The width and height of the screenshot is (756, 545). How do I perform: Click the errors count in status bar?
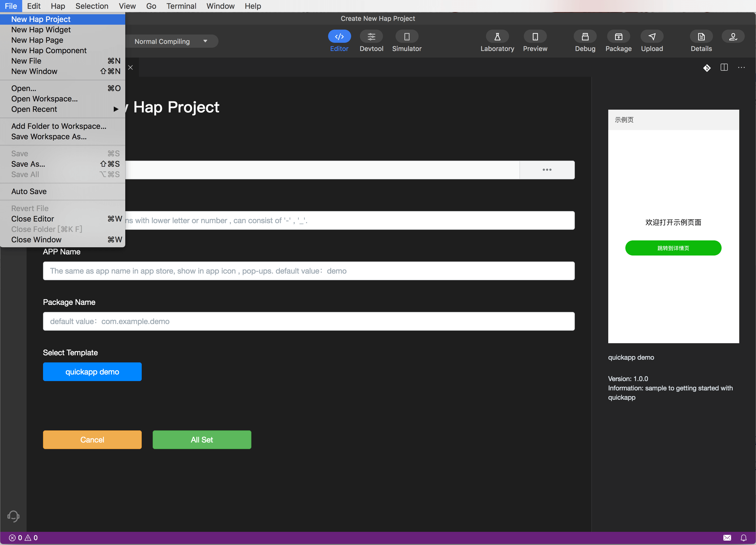[15, 538]
